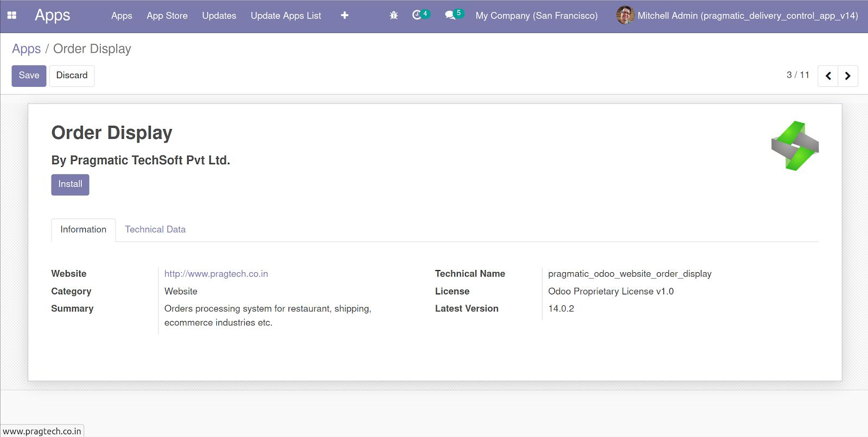868x437 pixels.
Task: Click By Pragmatic TechSoft Pvt Ltd. text
Action: (x=141, y=160)
